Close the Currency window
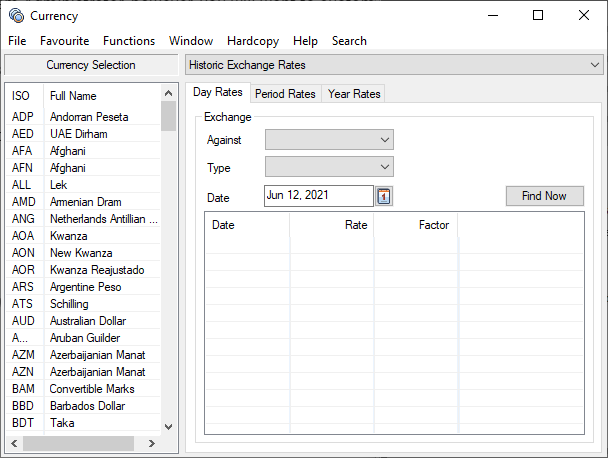 (x=584, y=16)
